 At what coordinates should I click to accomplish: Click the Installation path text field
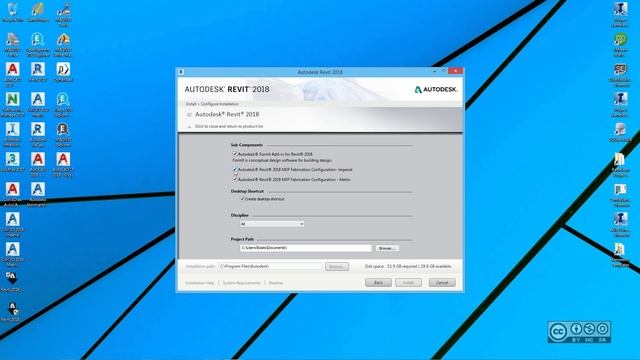click(x=270, y=266)
